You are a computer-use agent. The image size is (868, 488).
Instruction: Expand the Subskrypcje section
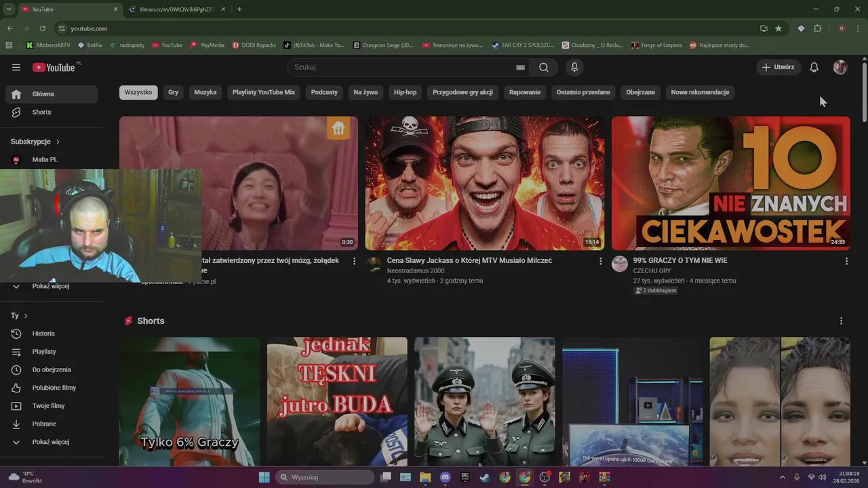click(x=35, y=142)
